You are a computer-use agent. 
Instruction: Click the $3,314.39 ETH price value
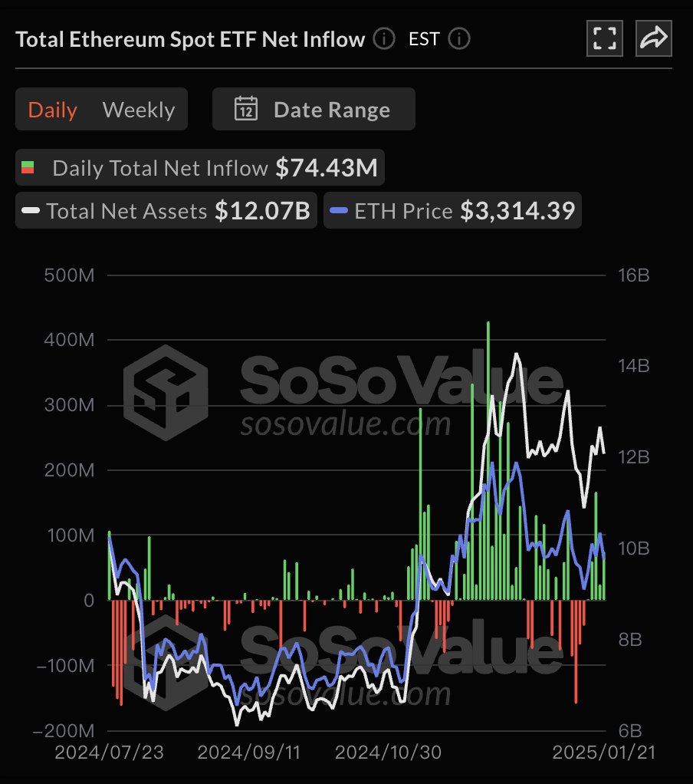tap(517, 210)
